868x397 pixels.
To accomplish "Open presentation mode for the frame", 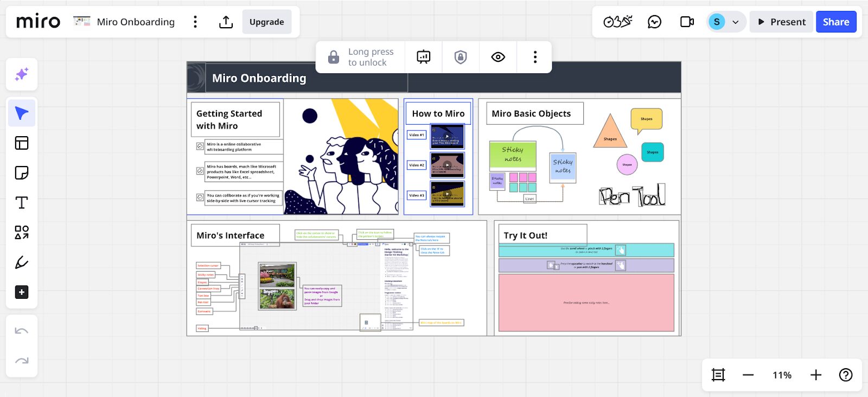I will 424,57.
